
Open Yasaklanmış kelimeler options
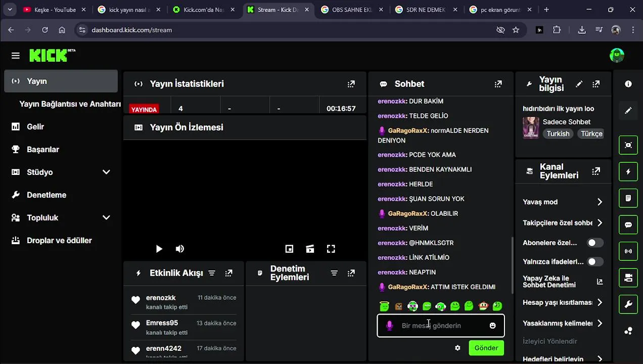click(563, 323)
